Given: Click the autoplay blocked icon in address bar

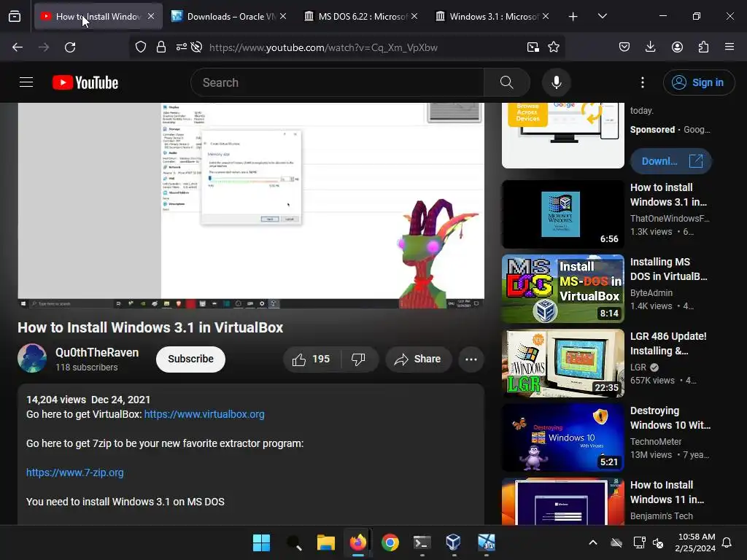Looking at the screenshot, I should pyautogui.click(x=196, y=47).
